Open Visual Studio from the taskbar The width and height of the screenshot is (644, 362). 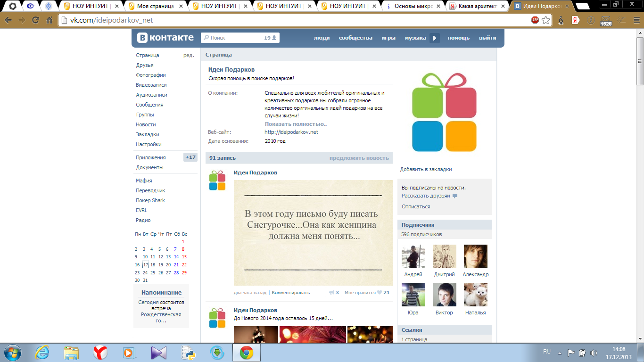158,353
